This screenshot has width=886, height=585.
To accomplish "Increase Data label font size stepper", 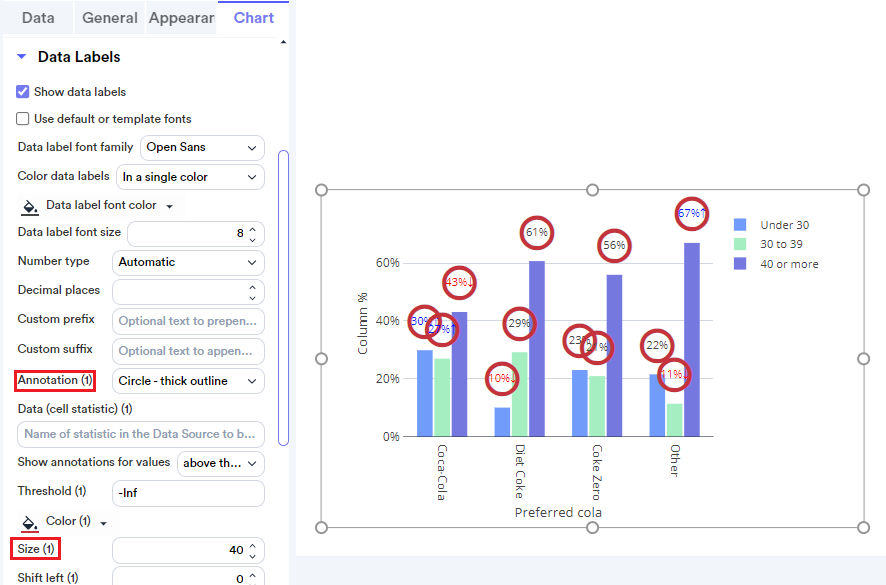I will coord(253,229).
